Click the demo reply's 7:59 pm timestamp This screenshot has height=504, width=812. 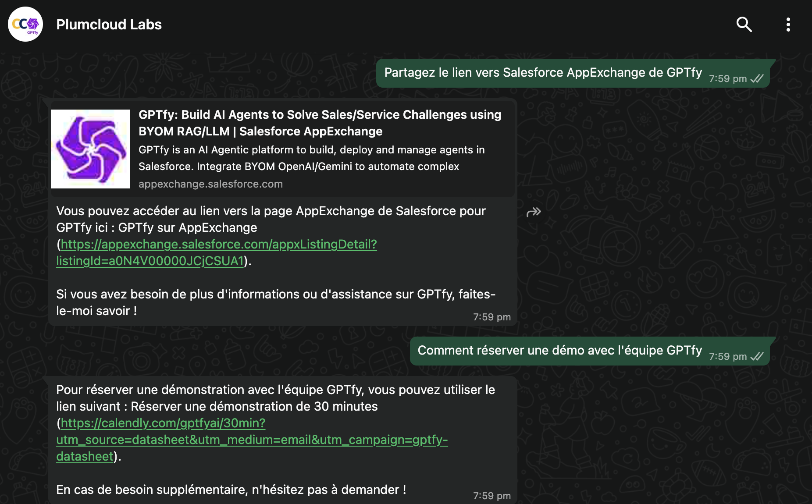tap(491, 496)
